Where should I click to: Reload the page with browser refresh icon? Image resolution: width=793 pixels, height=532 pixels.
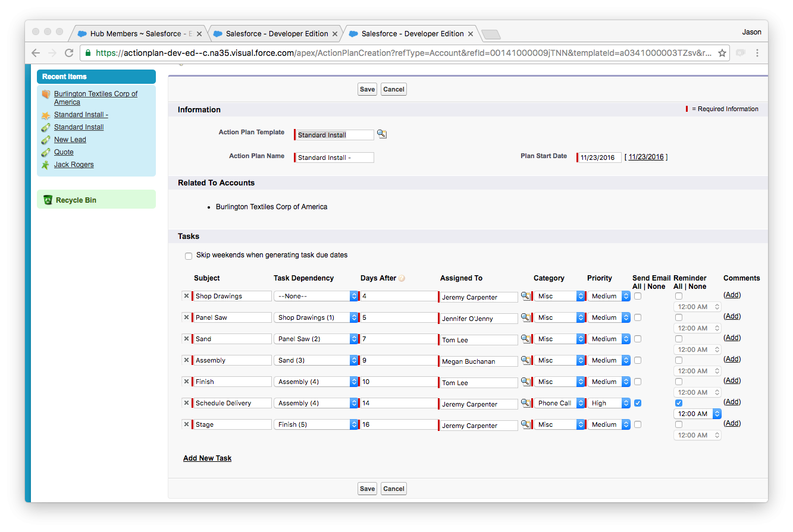(69, 53)
